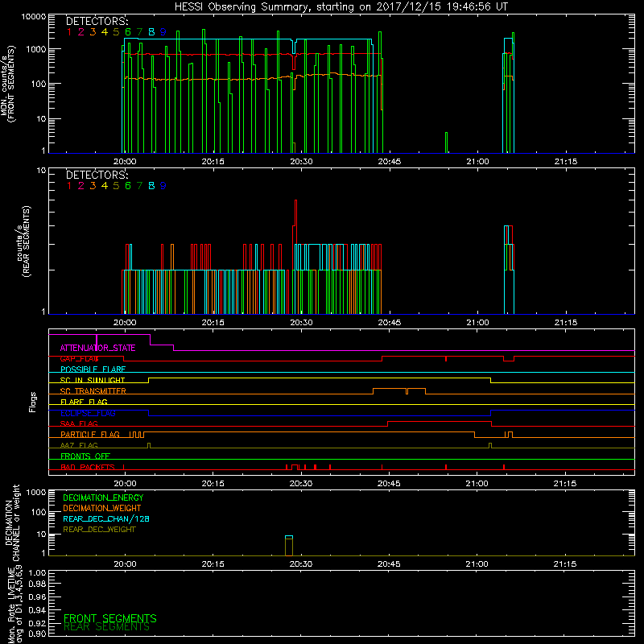Click detector 8 in the front segments legend
Image resolution: width=644 pixels, height=644 pixels.
[x=151, y=32]
